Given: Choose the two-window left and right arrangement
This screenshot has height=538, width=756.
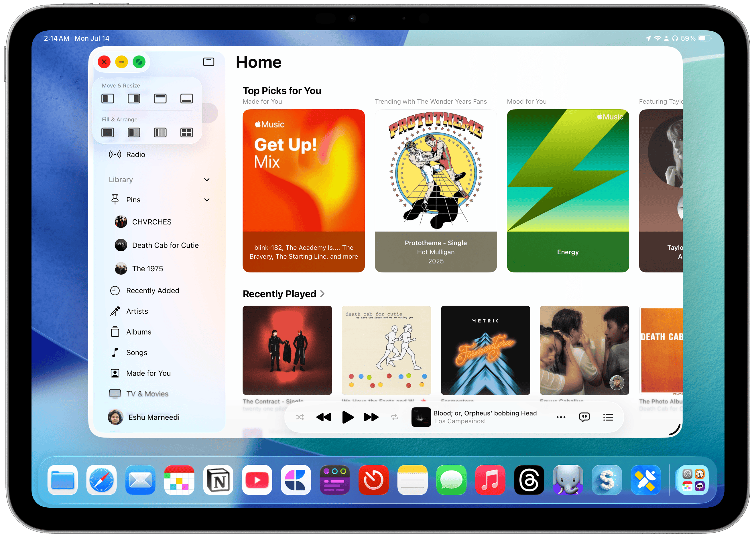Looking at the screenshot, I should click(134, 133).
